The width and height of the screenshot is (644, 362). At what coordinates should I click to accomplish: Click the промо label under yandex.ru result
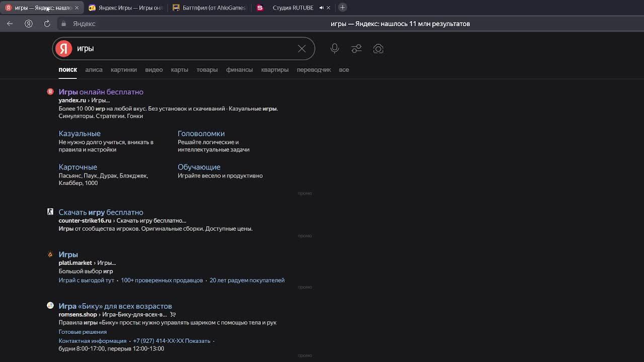(x=305, y=193)
